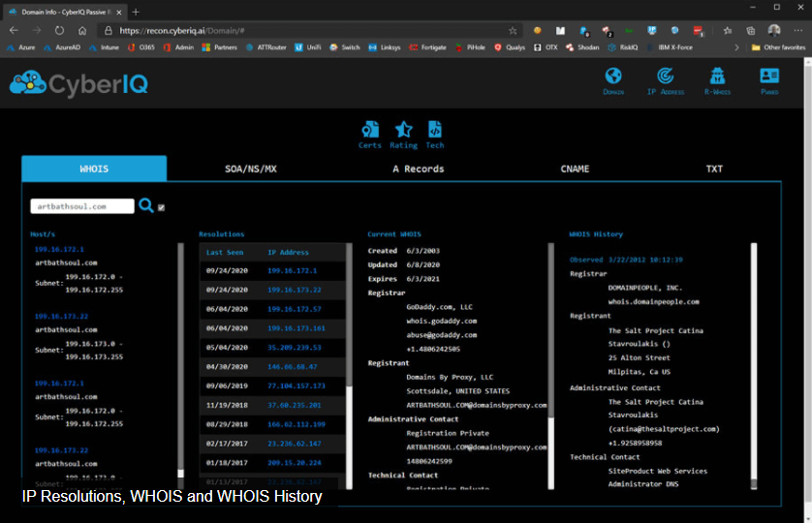Open resolution IP 166.62.112.199
812x523 pixels.
[x=297, y=424]
